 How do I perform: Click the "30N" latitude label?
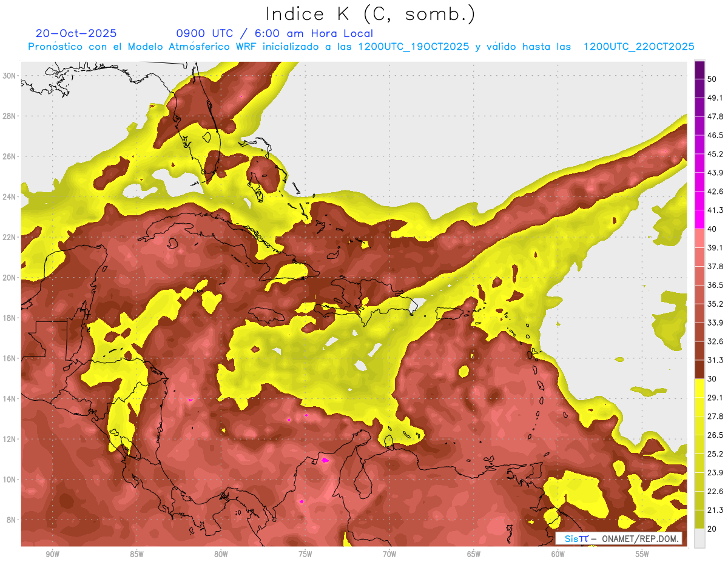tap(10, 76)
